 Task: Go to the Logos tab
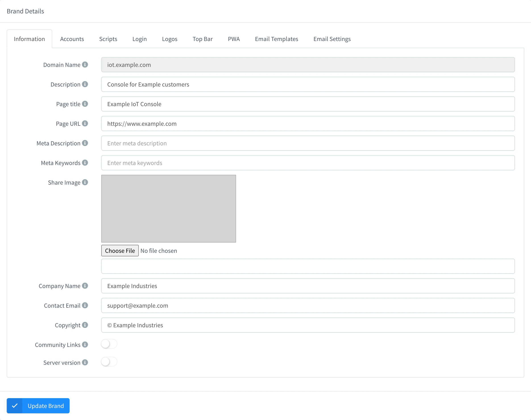pos(170,39)
